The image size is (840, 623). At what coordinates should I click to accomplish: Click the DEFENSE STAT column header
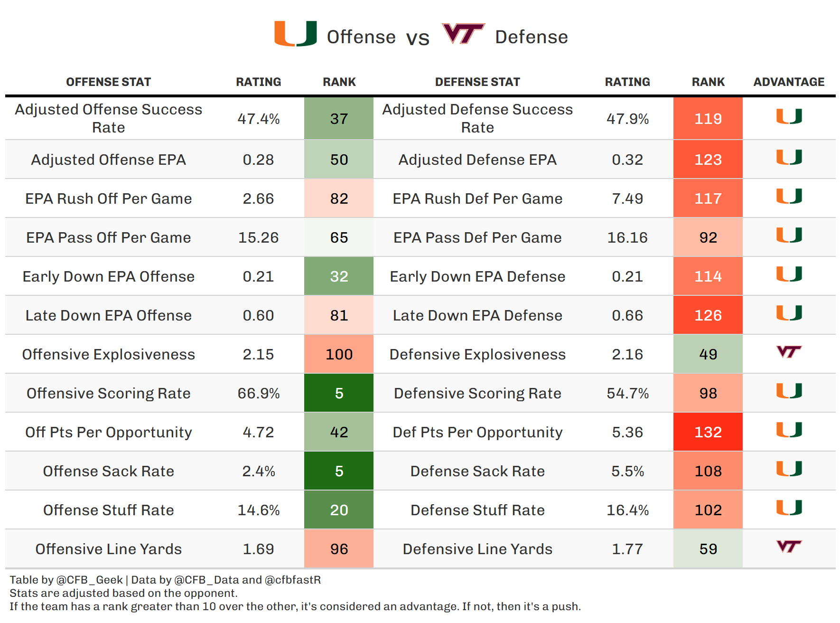pos(477,82)
